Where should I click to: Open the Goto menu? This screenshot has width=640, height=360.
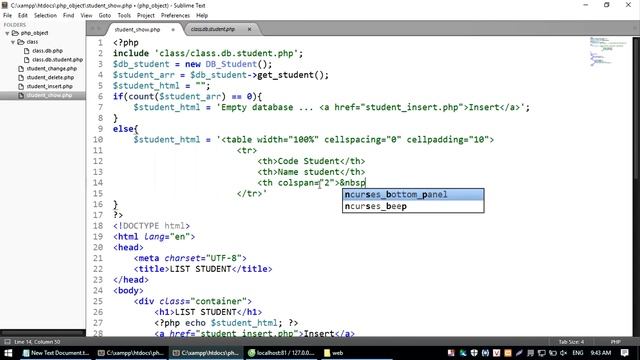tap(105, 16)
